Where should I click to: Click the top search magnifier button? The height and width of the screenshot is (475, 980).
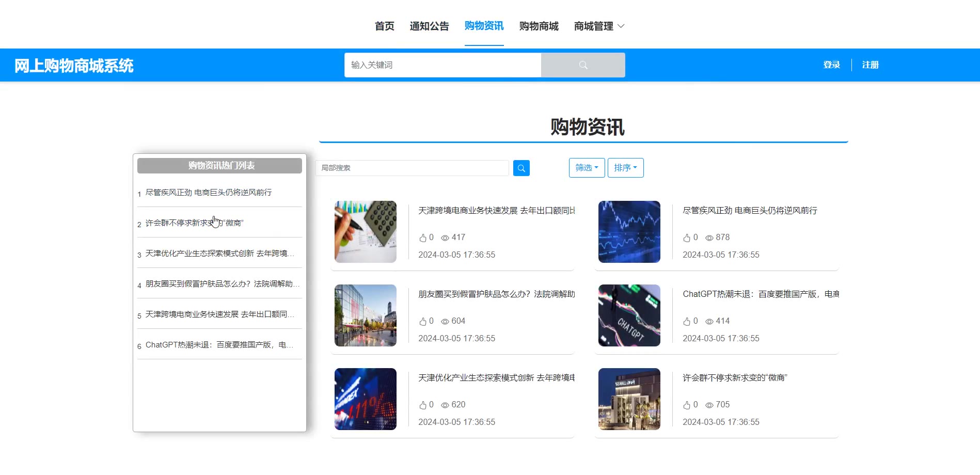tap(583, 65)
